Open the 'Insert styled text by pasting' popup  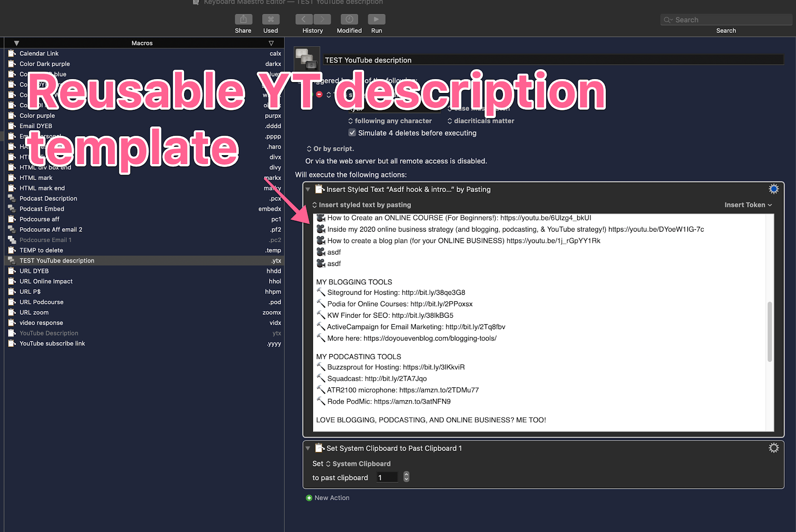[362, 205]
